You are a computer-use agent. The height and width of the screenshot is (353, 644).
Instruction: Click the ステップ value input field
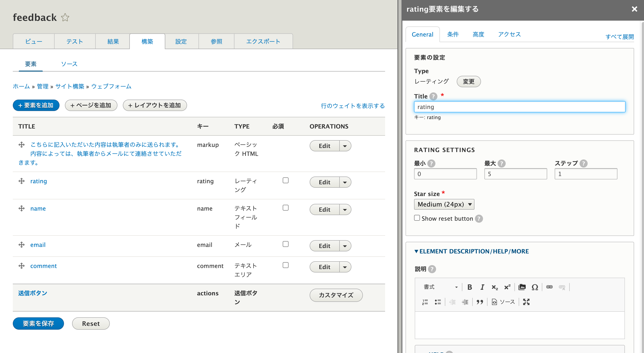point(586,174)
